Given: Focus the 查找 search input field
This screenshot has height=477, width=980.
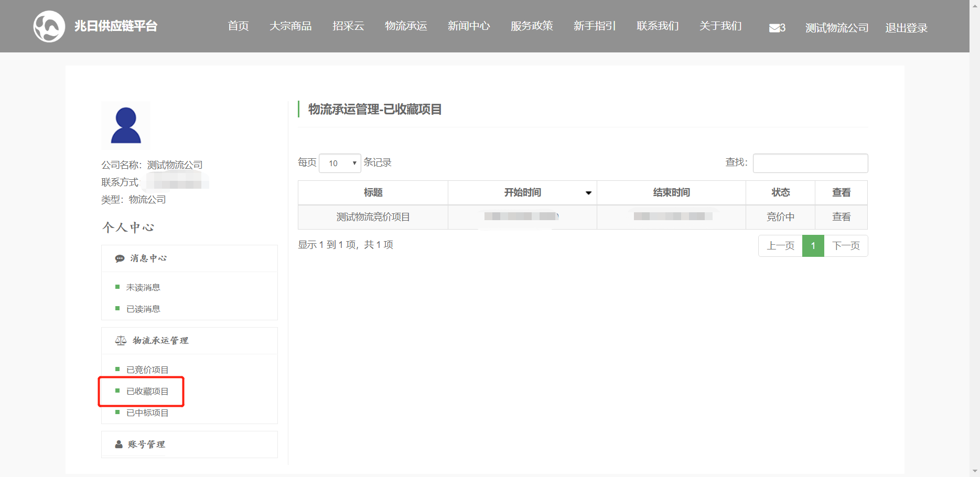Looking at the screenshot, I should pyautogui.click(x=810, y=163).
